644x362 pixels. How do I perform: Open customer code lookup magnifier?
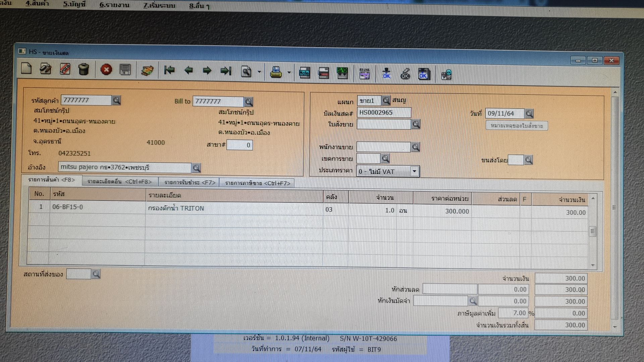tap(116, 100)
